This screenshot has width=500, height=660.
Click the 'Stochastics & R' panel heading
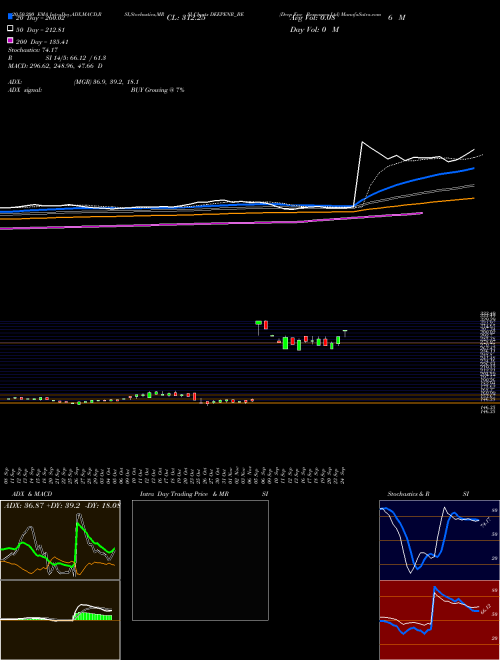coord(408,494)
